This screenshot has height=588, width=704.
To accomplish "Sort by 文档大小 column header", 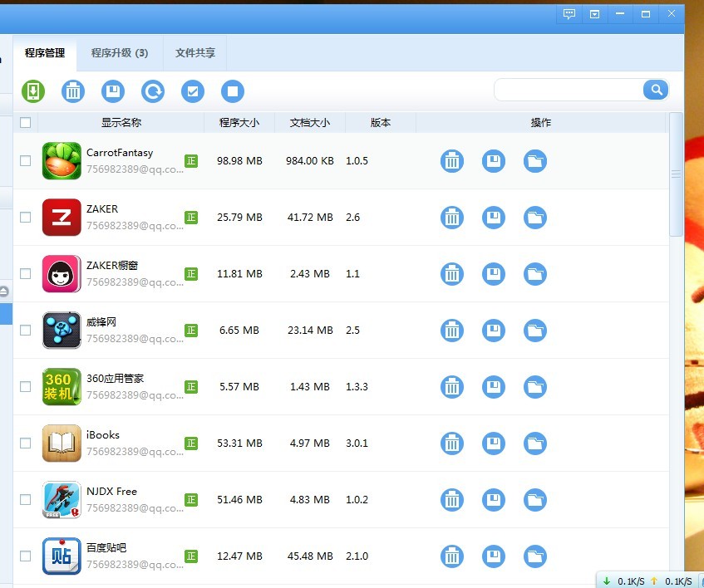I will [x=310, y=122].
